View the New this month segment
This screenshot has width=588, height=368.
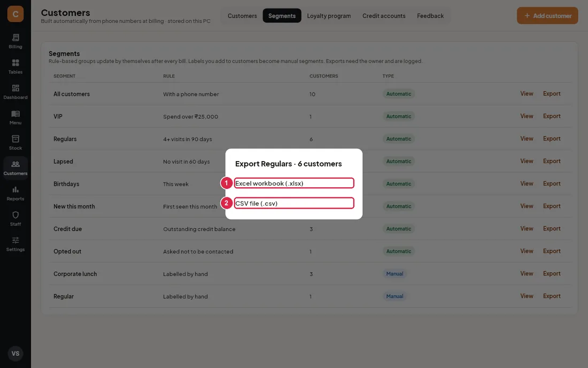point(527,206)
